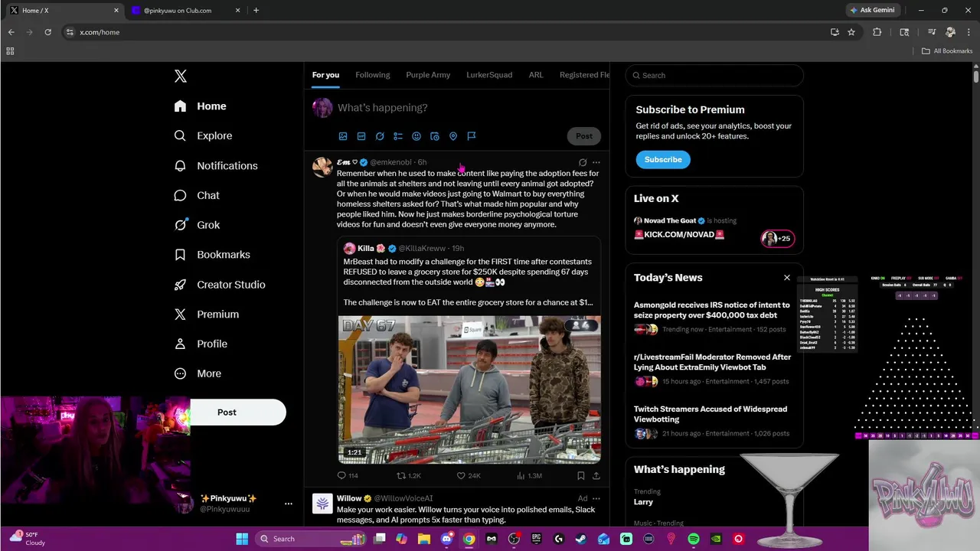Open Grok in the sidebar
980x551 pixels.
pos(197,225)
